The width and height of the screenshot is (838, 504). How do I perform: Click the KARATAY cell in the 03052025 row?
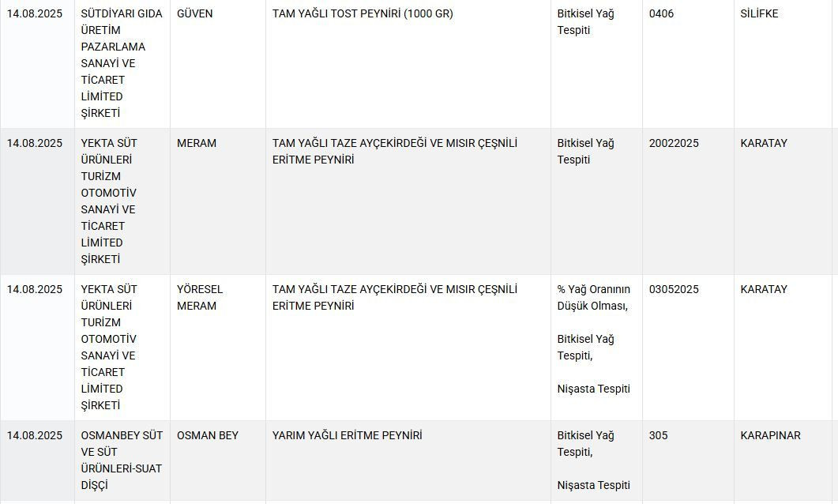click(763, 289)
